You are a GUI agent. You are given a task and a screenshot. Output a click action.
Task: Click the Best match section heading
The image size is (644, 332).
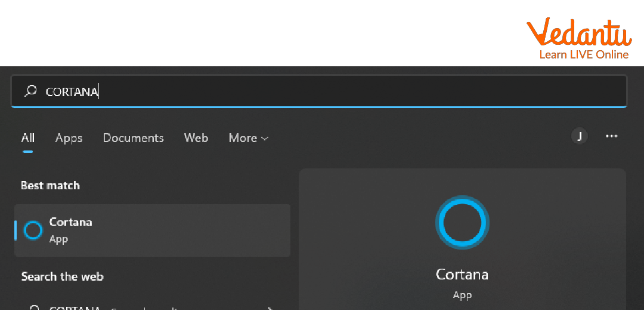tap(50, 186)
